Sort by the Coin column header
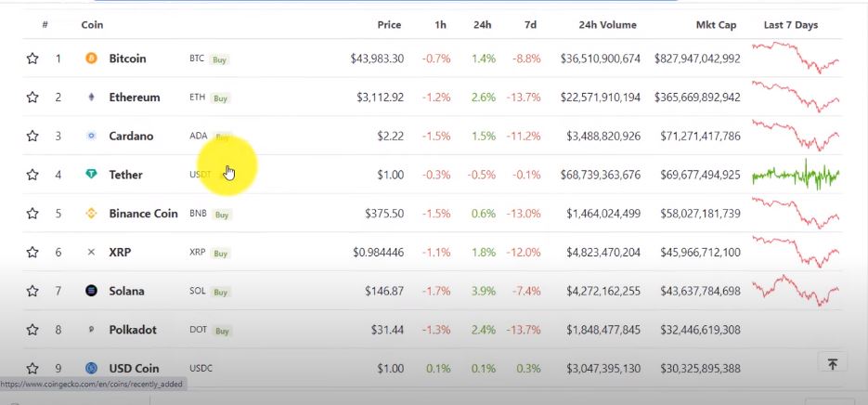 point(92,25)
